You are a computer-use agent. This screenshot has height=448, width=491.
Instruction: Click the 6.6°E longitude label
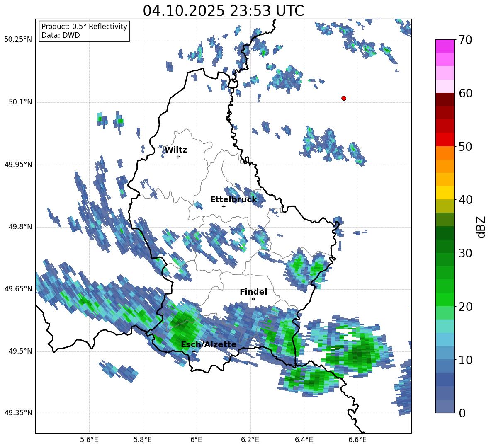357,440
